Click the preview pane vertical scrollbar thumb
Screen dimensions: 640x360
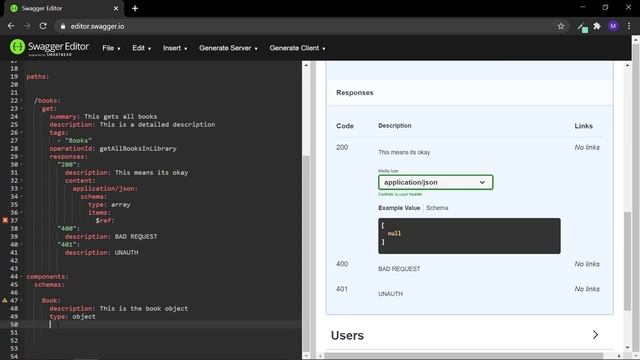[627, 261]
